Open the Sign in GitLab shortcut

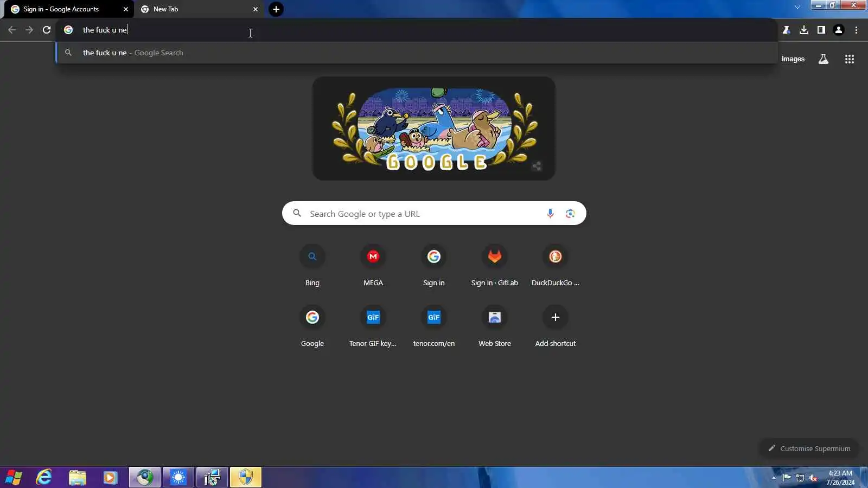click(x=495, y=266)
